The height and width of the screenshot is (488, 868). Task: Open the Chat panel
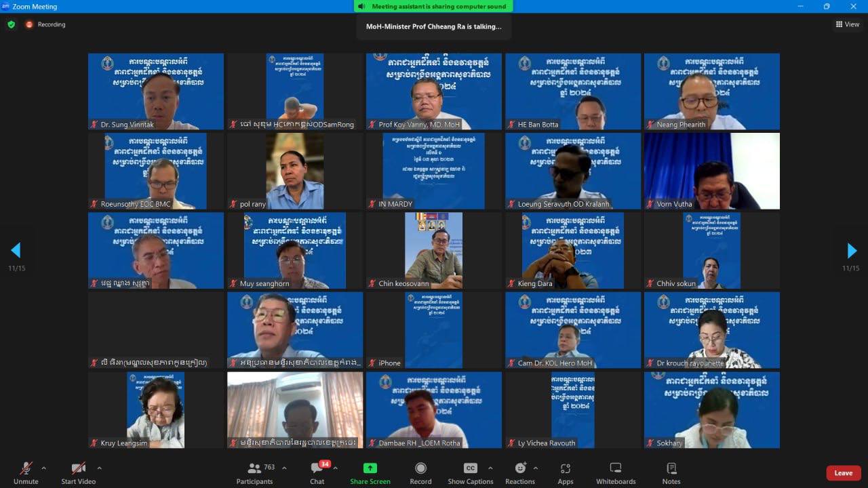pyautogui.click(x=317, y=468)
